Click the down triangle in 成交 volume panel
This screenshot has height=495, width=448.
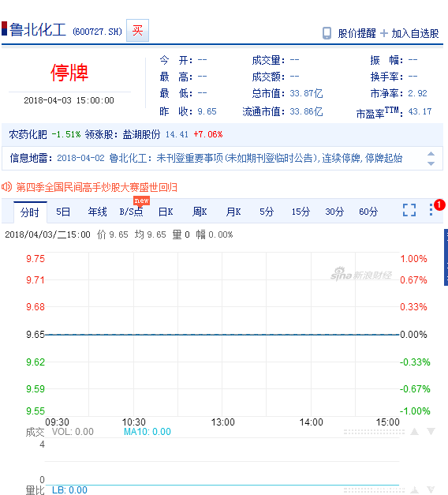(x=431, y=432)
